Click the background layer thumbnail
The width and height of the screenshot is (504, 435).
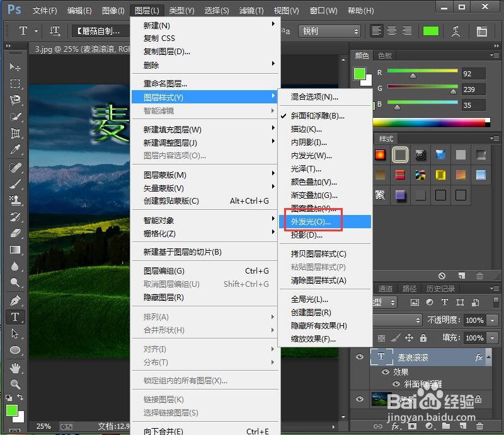[381, 399]
